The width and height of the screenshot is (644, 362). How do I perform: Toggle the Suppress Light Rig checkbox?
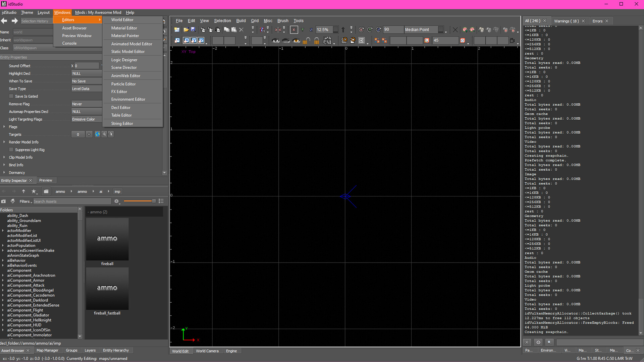[11, 149]
